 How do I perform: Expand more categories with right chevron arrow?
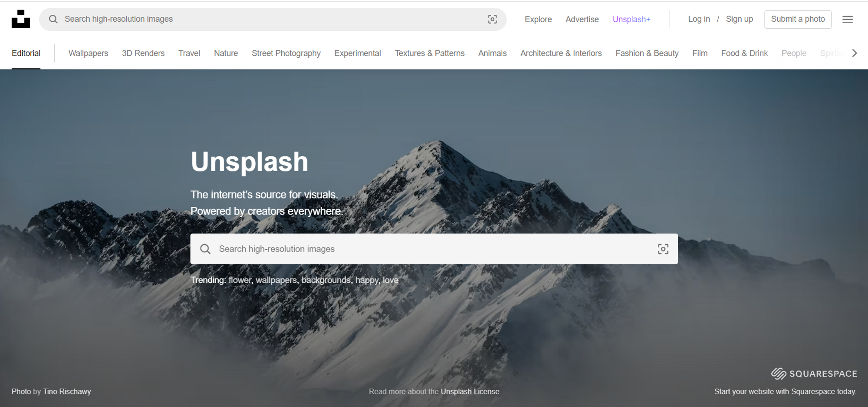click(854, 53)
